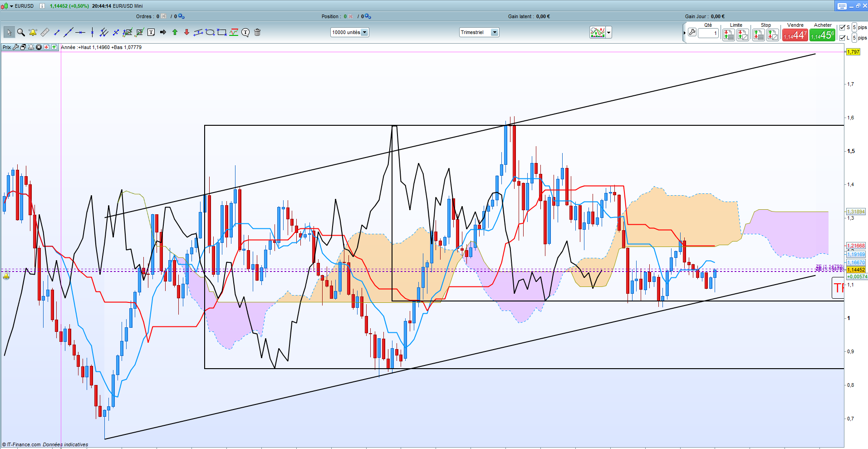Collapse the order panel with the side arrow
Screen dimensions: 868x449
[x=684, y=33]
